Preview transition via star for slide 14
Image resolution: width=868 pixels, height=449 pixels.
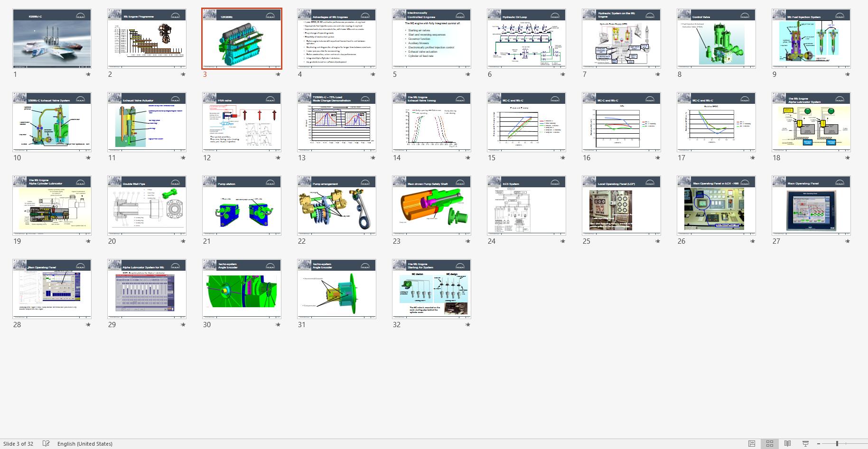click(x=468, y=158)
